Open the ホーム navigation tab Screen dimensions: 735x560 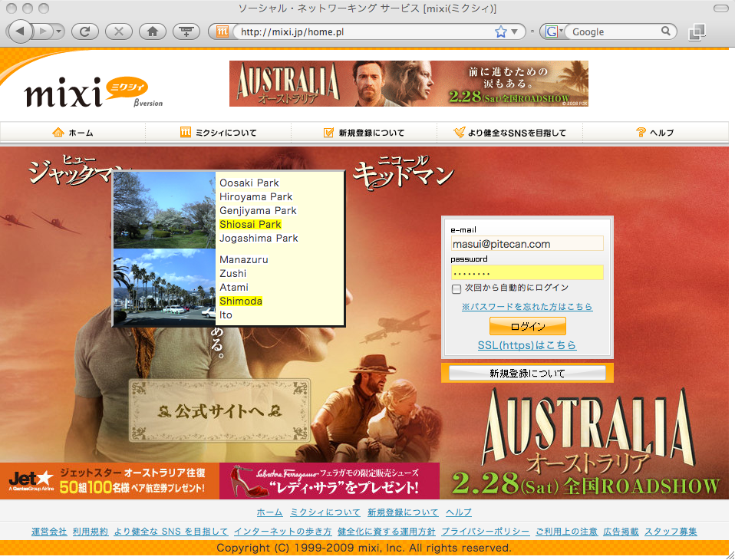(x=73, y=133)
